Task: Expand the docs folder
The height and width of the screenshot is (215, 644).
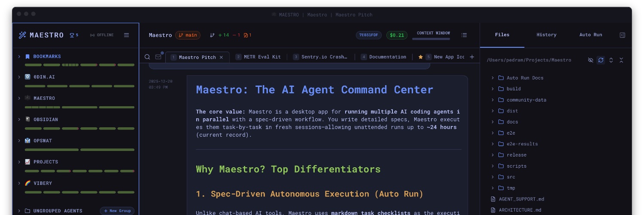Action: pos(492,122)
